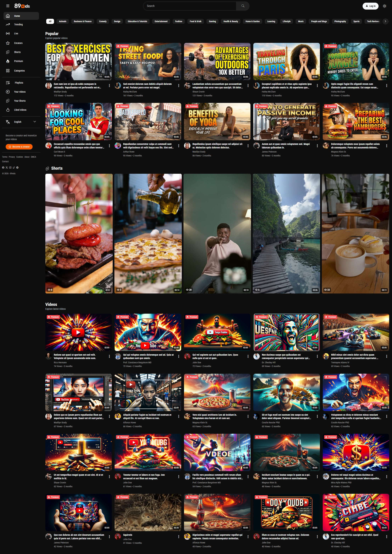Viewport: 392px width, 554px height.
Task: Click the Log in button
Action: [370, 6]
